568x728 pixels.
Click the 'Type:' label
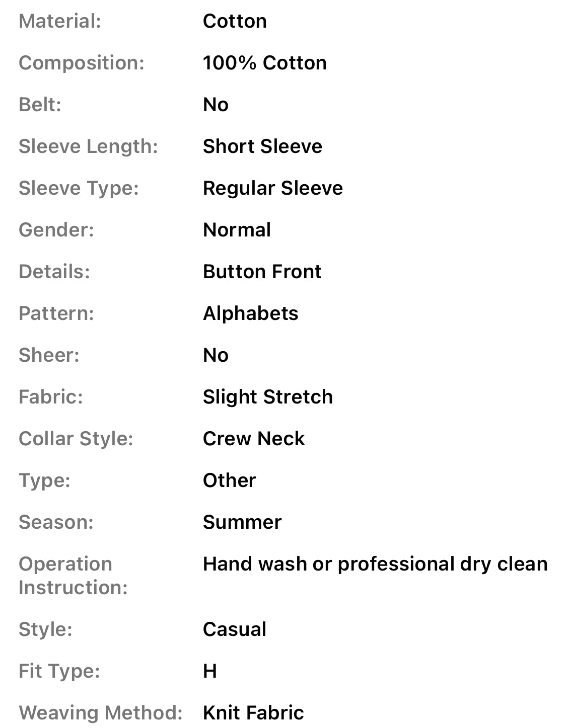(44, 480)
